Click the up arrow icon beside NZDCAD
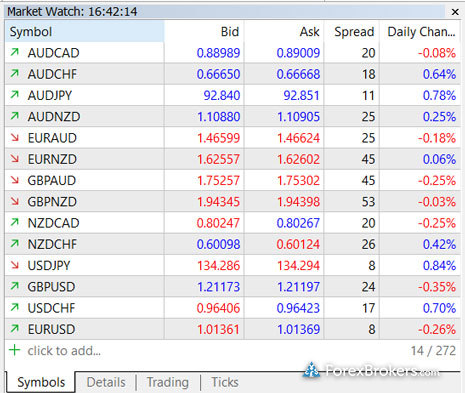The height and width of the screenshot is (393, 465). tap(14, 222)
